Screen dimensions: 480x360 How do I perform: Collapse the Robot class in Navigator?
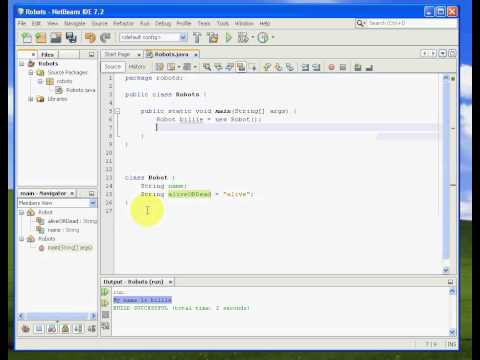(22, 212)
